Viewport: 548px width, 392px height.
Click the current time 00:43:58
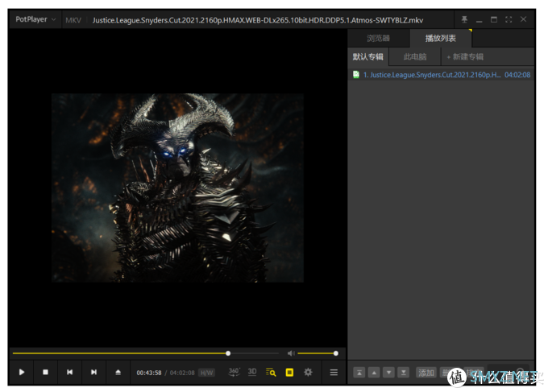(x=149, y=373)
